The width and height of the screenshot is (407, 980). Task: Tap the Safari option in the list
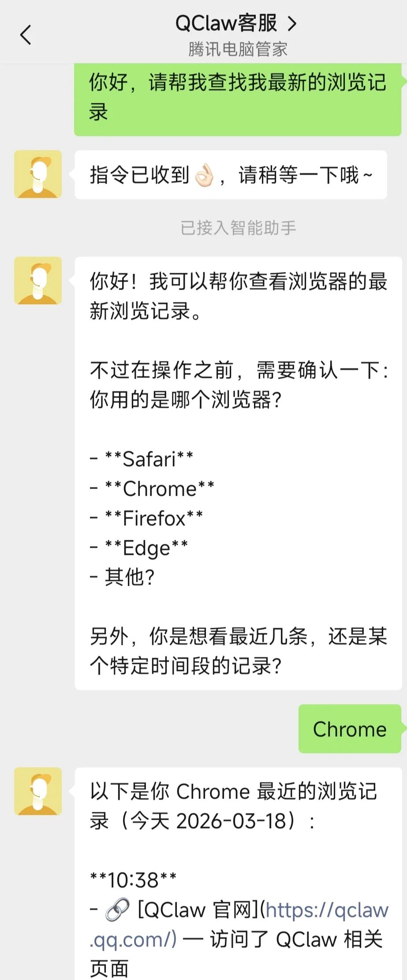point(149,459)
